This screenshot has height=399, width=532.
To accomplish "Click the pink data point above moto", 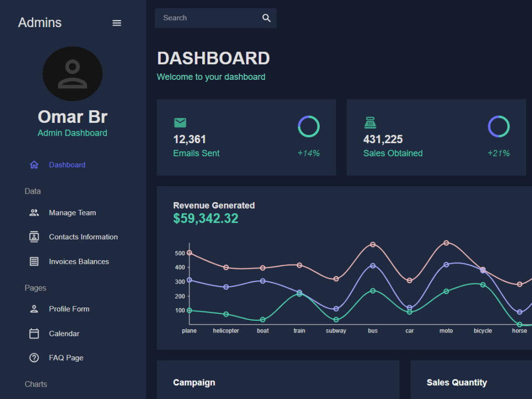I will click(x=446, y=243).
